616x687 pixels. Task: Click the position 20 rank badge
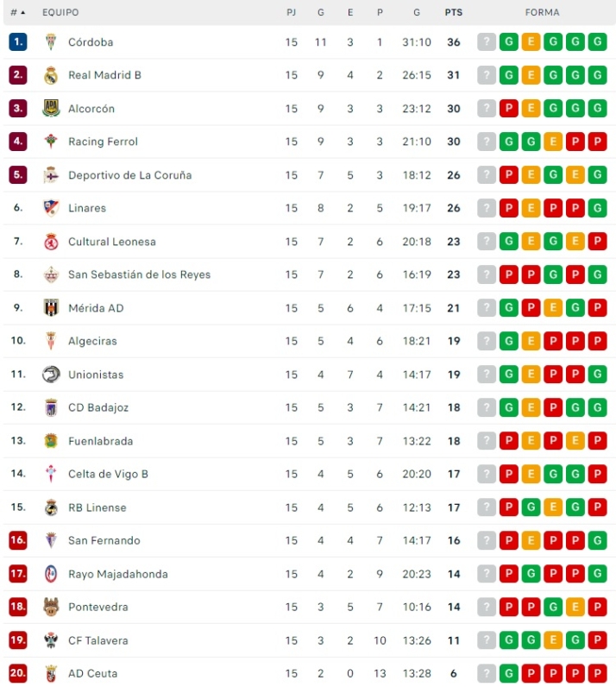click(18, 673)
